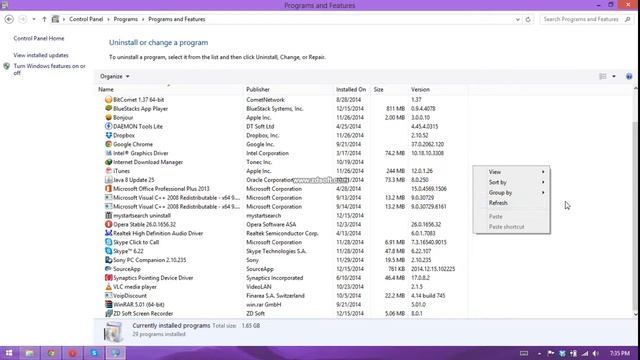Expand the Group by submenu
Image resolution: width=640 pixels, height=360 pixels.
pos(511,192)
